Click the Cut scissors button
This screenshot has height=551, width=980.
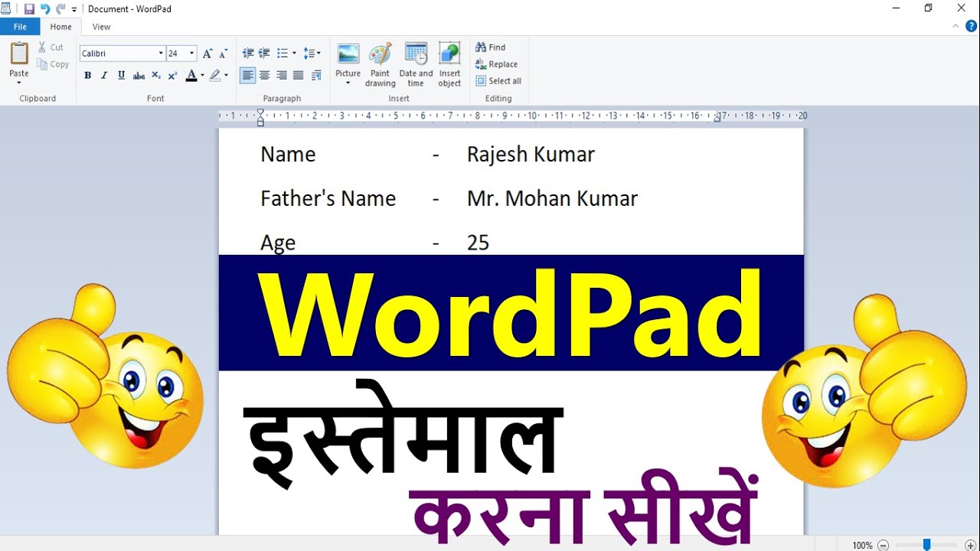click(51, 47)
